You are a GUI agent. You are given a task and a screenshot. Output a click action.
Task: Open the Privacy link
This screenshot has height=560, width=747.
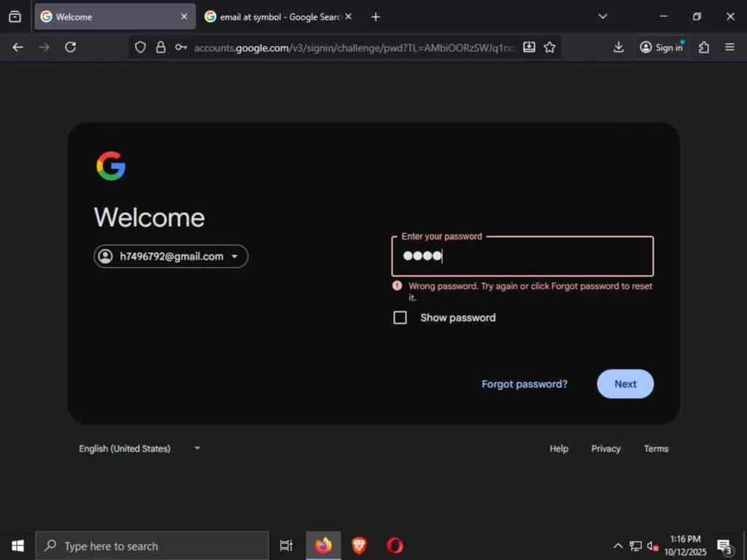pyautogui.click(x=605, y=448)
